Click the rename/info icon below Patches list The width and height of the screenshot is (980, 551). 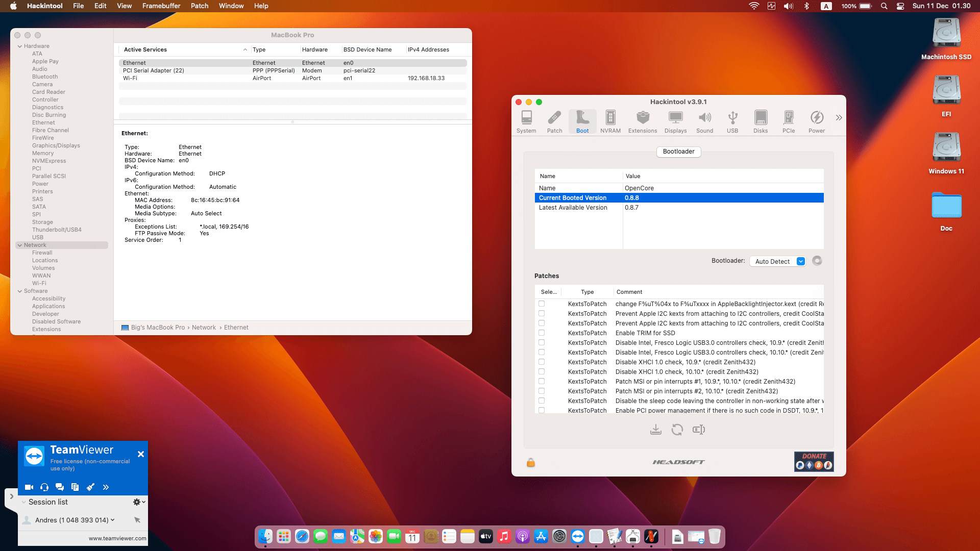[x=699, y=430]
